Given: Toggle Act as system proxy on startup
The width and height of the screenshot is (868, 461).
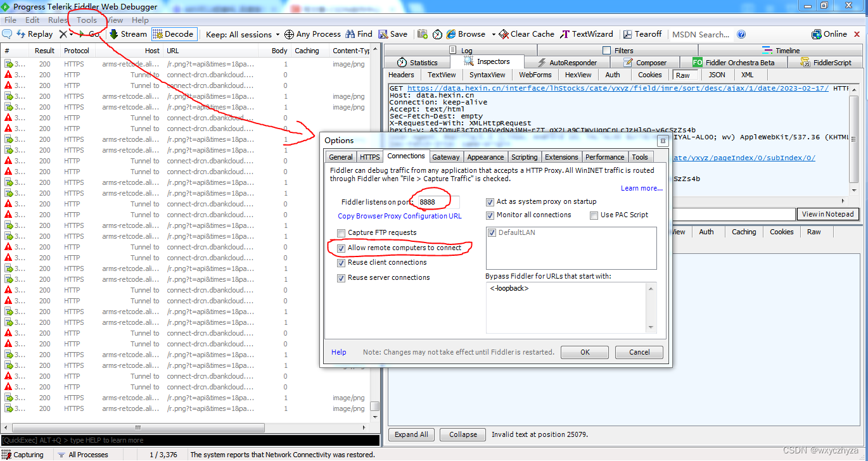Looking at the screenshot, I should coord(490,202).
